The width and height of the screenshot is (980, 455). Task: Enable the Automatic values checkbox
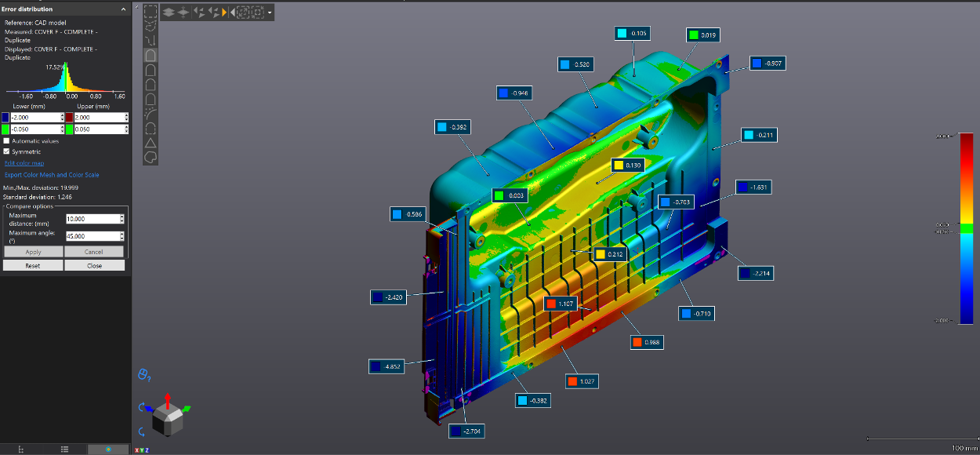[7, 141]
